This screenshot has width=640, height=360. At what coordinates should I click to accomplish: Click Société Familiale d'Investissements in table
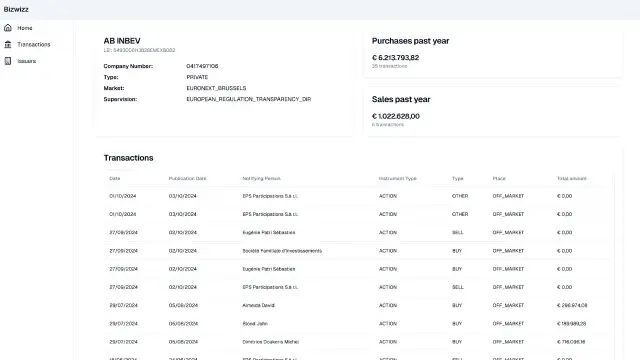(282, 251)
